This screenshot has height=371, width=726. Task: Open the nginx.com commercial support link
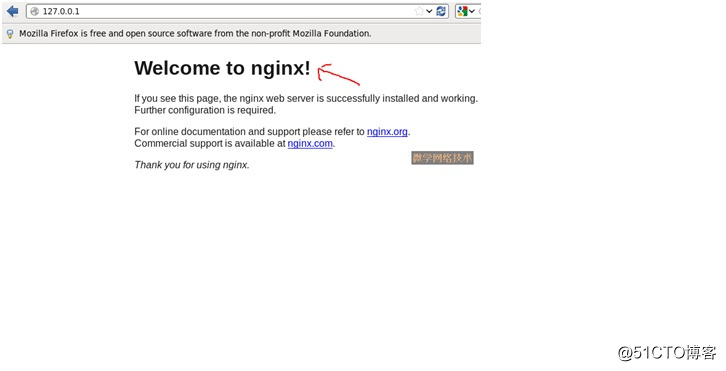(x=310, y=144)
